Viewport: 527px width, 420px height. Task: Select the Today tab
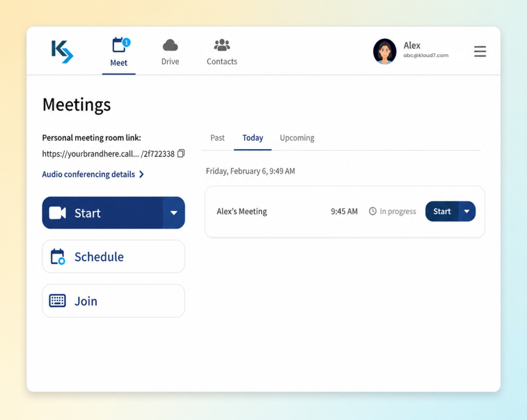click(x=253, y=138)
